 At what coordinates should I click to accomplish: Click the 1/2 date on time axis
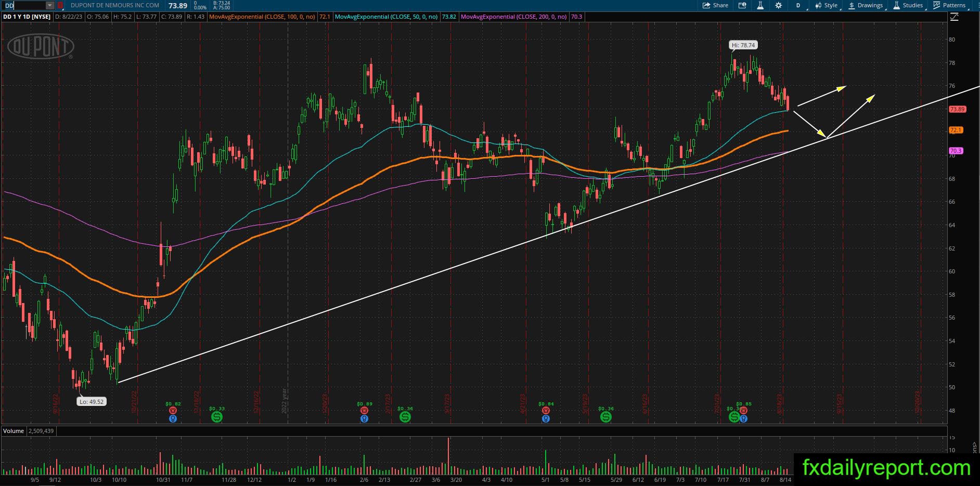click(x=292, y=480)
